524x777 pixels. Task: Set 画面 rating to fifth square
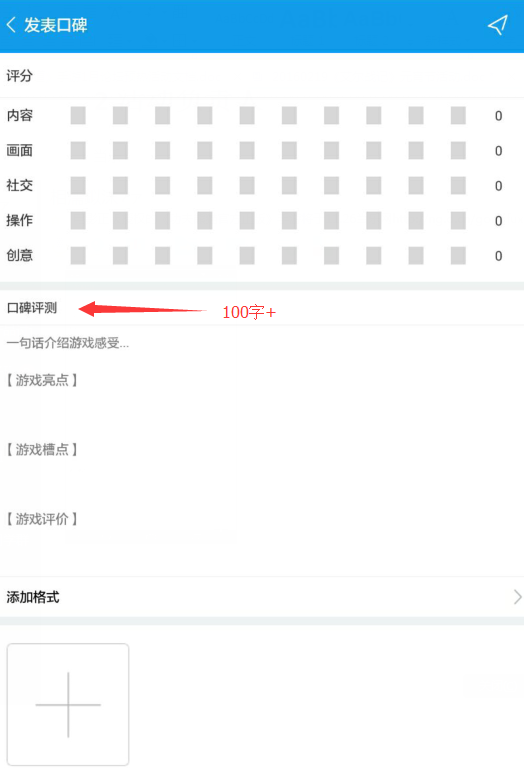pyautogui.click(x=247, y=151)
